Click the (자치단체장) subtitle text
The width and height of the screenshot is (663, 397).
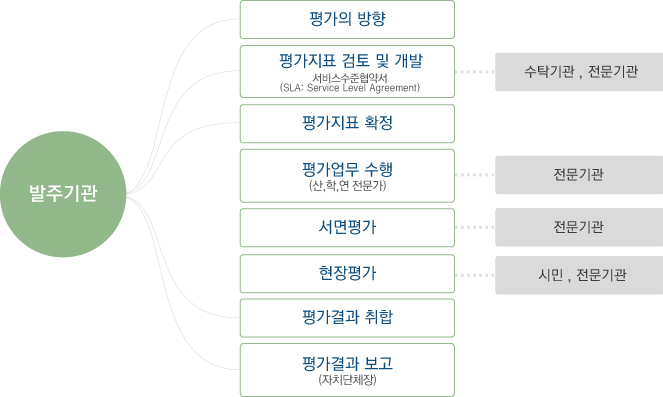(x=348, y=380)
